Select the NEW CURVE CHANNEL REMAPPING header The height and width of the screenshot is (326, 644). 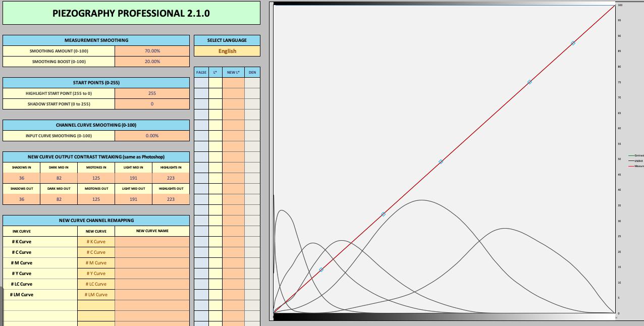pyautogui.click(x=96, y=221)
